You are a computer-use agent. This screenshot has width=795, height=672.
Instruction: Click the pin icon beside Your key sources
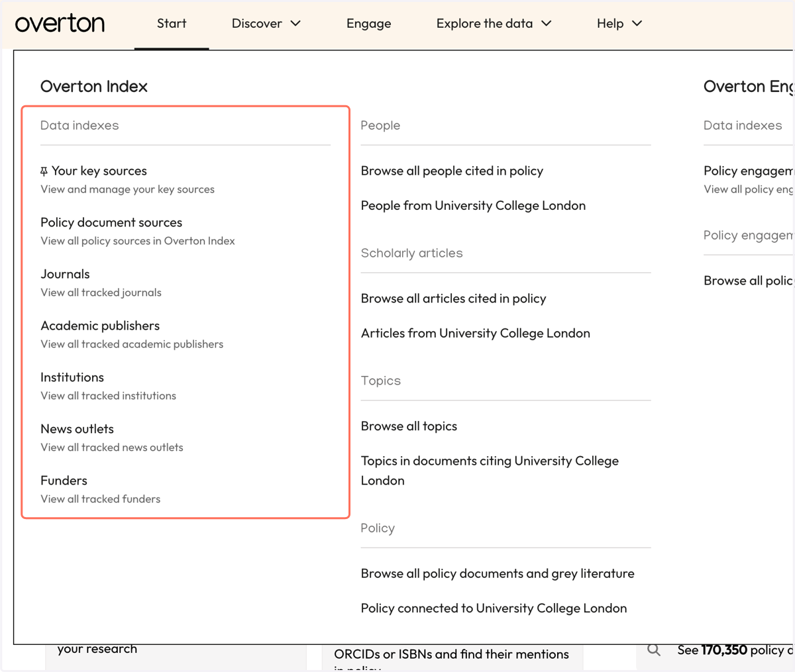(44, 171)
